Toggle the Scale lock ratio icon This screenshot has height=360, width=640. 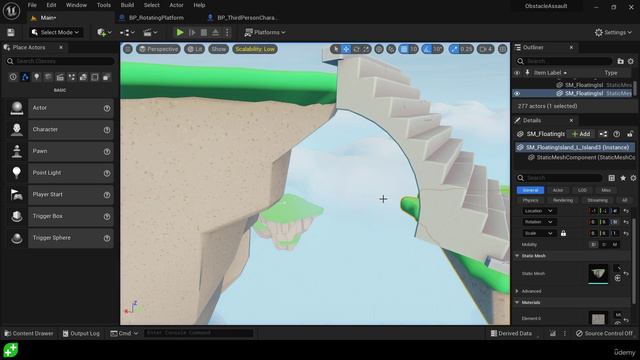click(x=563, y=233)
